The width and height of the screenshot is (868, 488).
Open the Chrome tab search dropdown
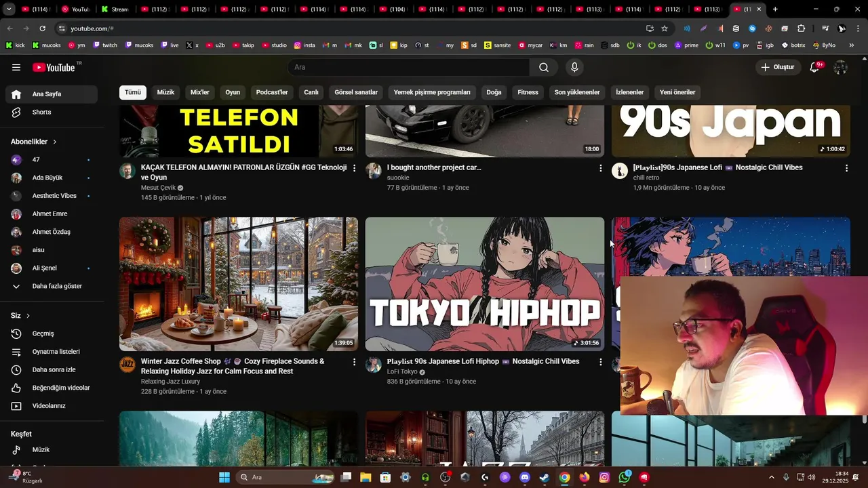tap(9, 9)
